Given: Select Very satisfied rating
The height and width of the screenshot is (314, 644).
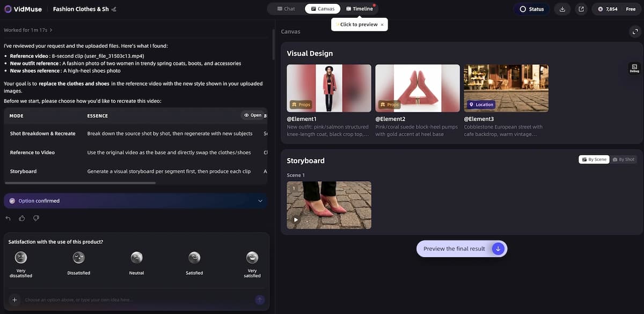Looking at the screenshot, I should 252,264.
